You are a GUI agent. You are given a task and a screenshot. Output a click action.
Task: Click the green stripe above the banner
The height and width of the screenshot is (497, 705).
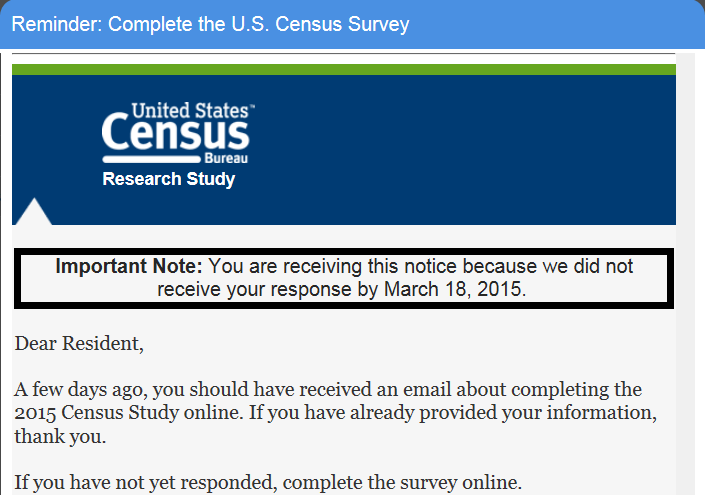pyautogui.click(x=343, y=69)
